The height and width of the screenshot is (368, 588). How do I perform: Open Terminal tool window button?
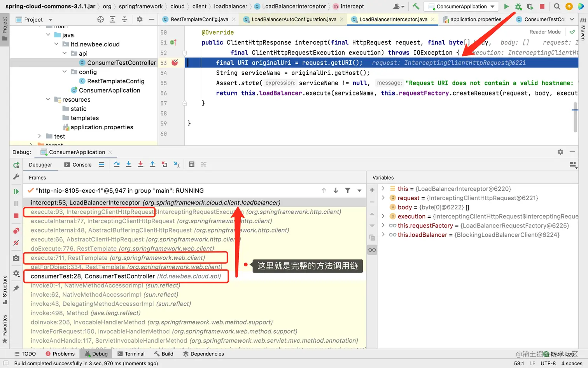coord(131,354)
